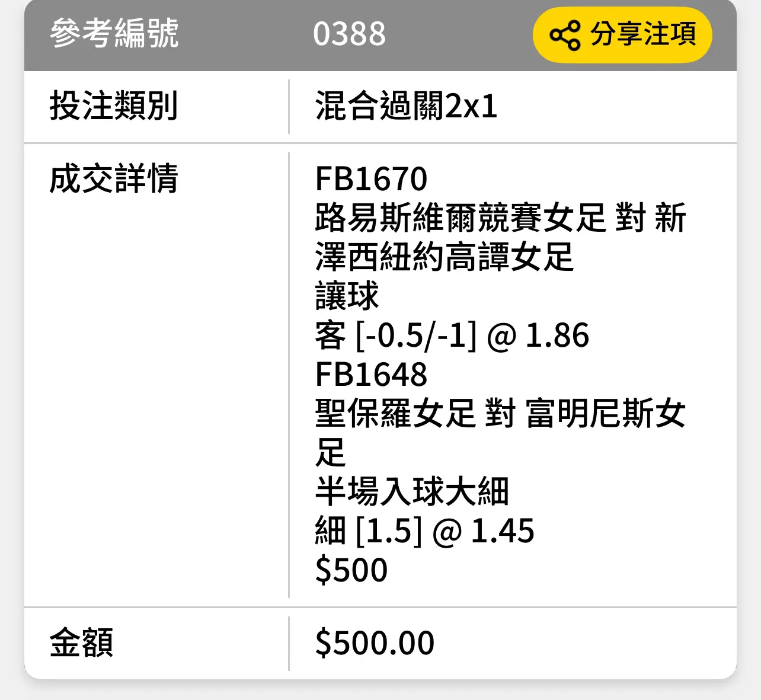Image resolution: width=761 pixels, height=700 pixels.
Task: Click the $500.00 amount value
Action: coord(375,643)
